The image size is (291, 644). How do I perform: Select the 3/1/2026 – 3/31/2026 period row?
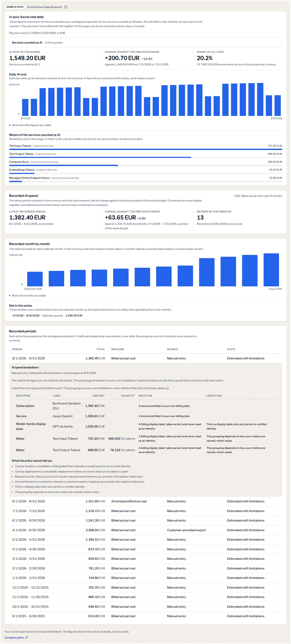(146, 559)
